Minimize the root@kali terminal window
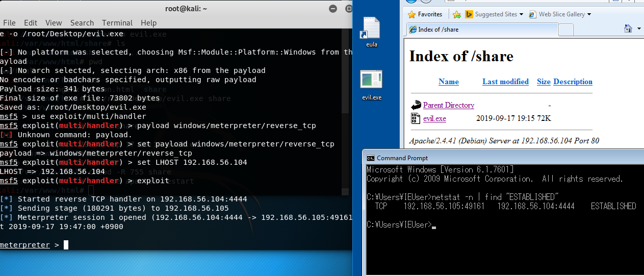The height and width of the screenshot is (276, 644). coord(333,9)
